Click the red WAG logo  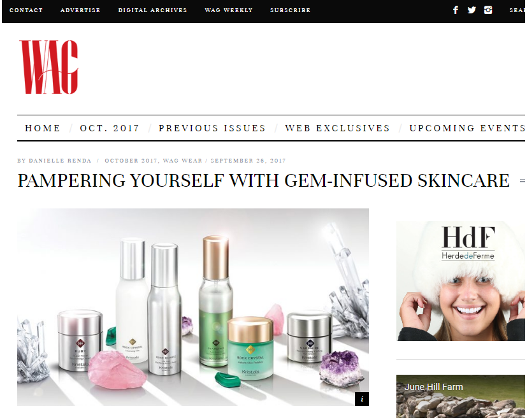(48, 67)
